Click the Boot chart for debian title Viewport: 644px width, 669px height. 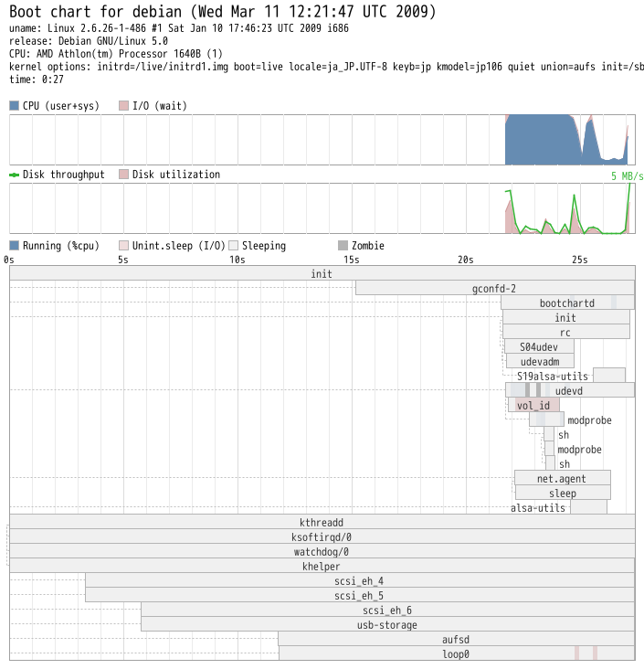223,12
